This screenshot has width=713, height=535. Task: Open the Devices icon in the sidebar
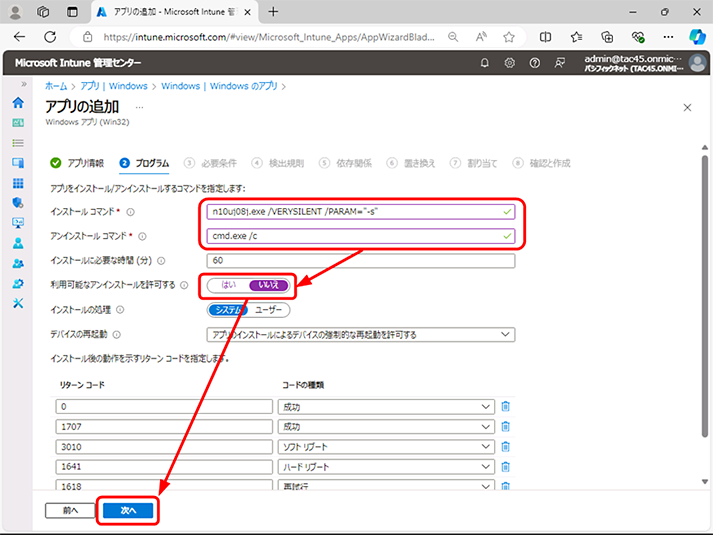[x=18, y=163]
